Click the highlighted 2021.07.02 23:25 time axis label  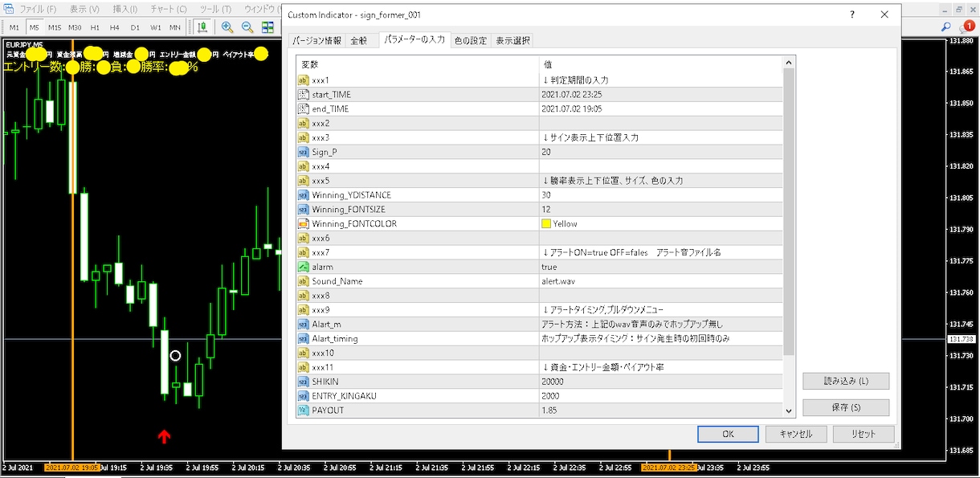[x=669, y=467]
